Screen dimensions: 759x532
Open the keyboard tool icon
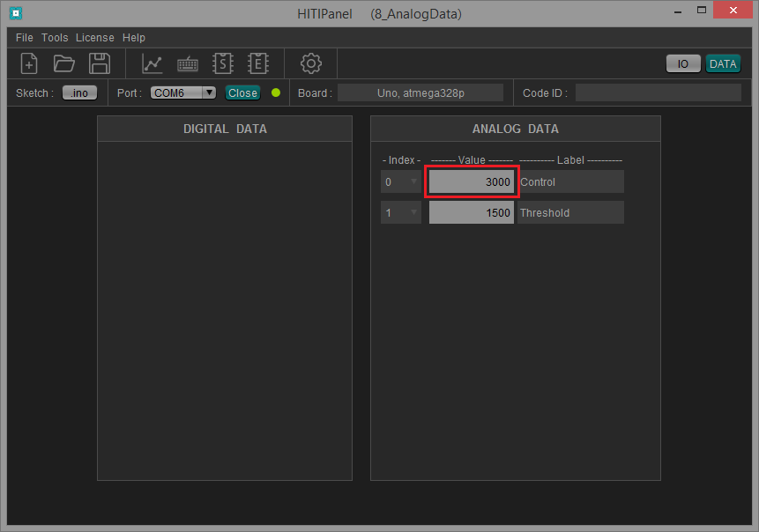coord(188,63)
